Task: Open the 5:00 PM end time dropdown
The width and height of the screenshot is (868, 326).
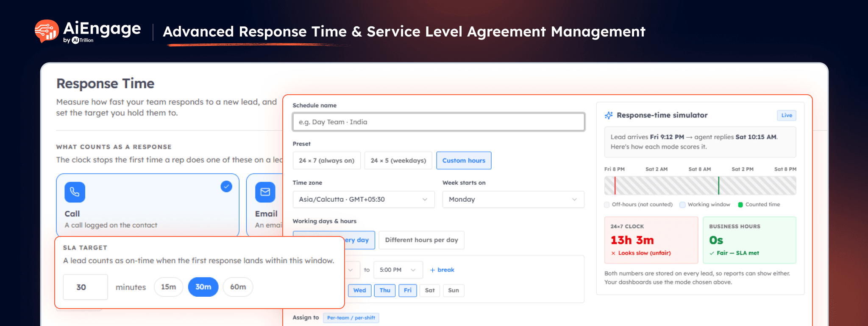Action: click(x=398, y=270)
